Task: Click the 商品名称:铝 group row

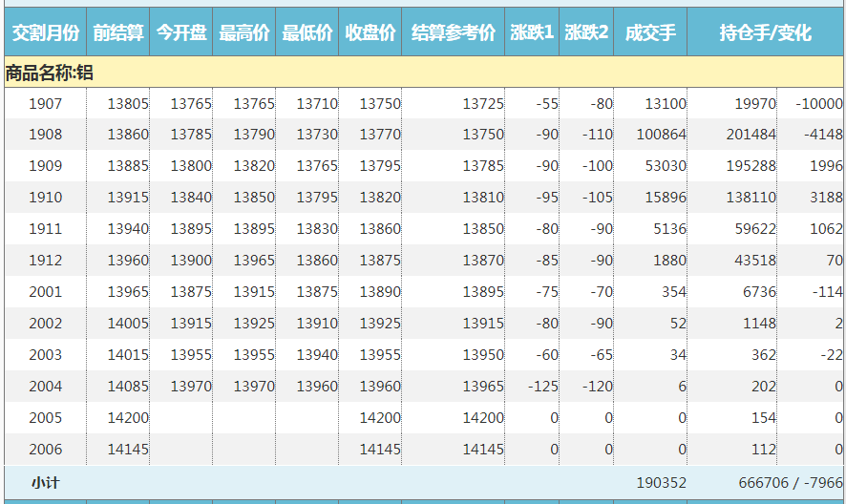Action: coord(50,73)
